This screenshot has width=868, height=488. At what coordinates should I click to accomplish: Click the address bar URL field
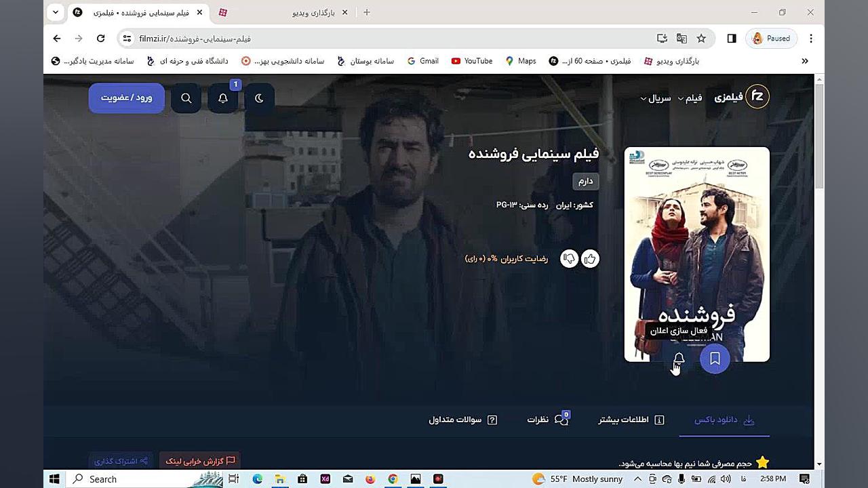(x=387, y=39)
